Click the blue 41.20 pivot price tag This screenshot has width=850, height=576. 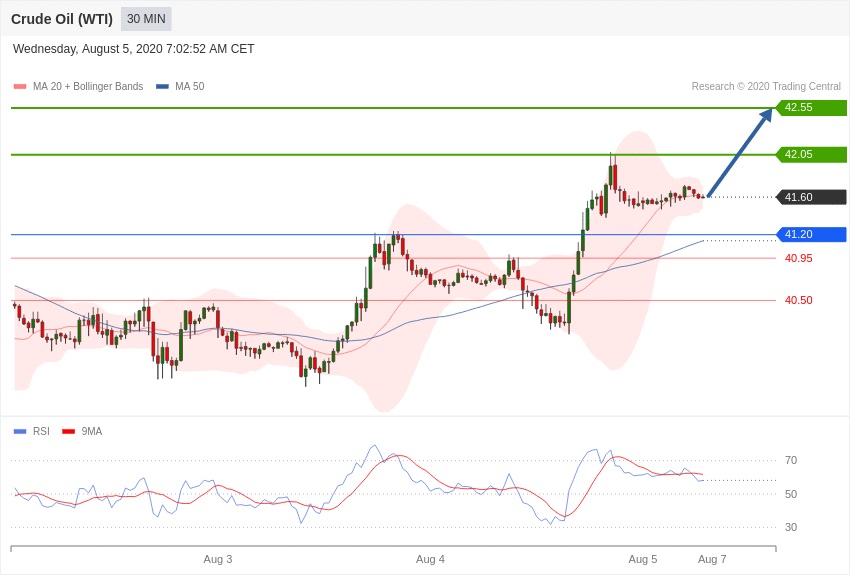click(811, 234)
